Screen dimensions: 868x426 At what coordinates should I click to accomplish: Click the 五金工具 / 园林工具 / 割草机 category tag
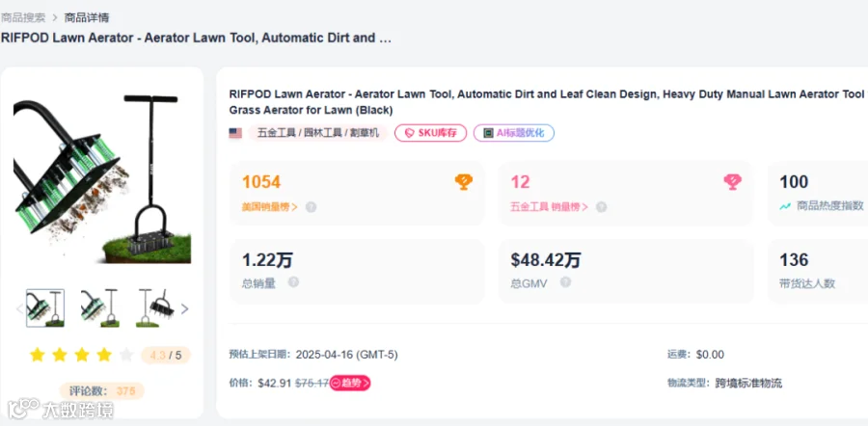319,133
